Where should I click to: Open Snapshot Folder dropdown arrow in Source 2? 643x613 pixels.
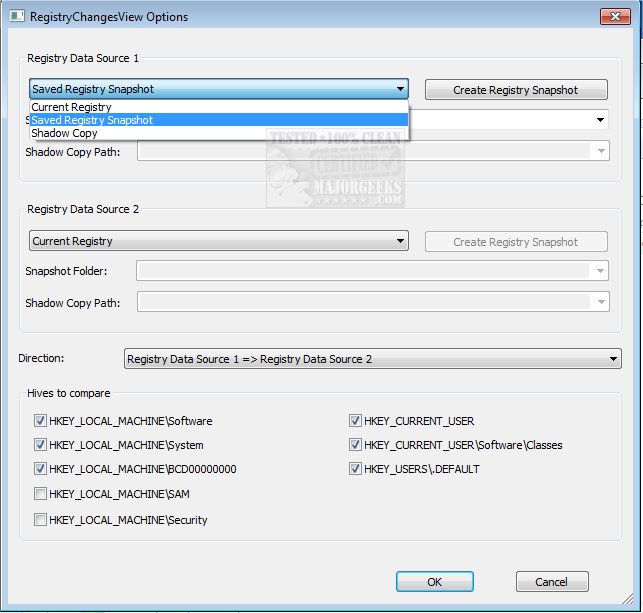coord(600,271)
